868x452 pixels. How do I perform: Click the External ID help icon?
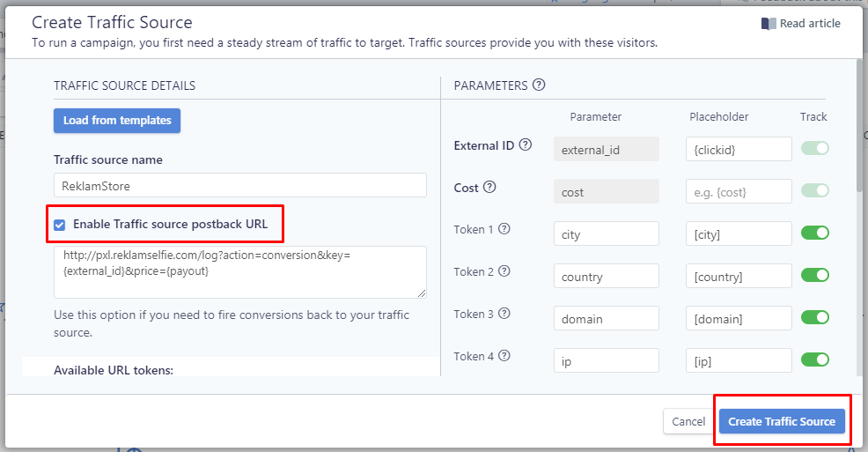pyautogui.click(x=526, y=144)
